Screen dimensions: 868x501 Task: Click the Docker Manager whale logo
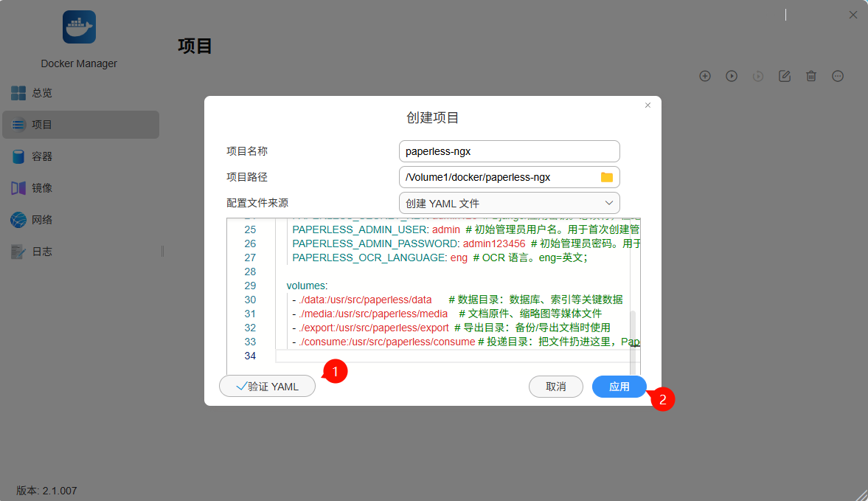click(x=79, y=27)
